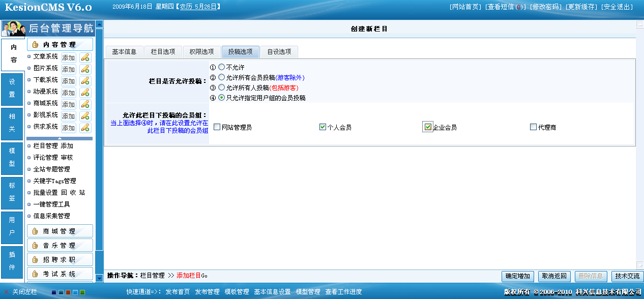Click the pencil icon beside 下载系统
This screenshot has height=299, width=644.
coord(85,81)
